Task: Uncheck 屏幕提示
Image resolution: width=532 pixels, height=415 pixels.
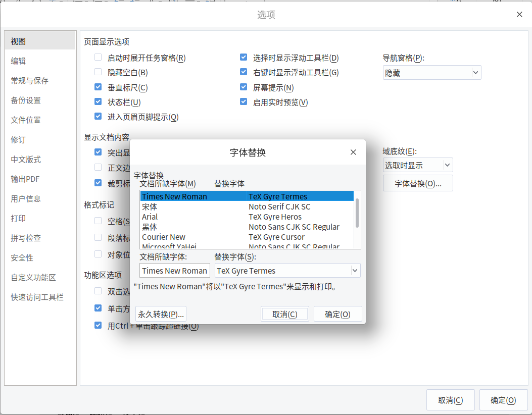Action: tap(244, 86)
